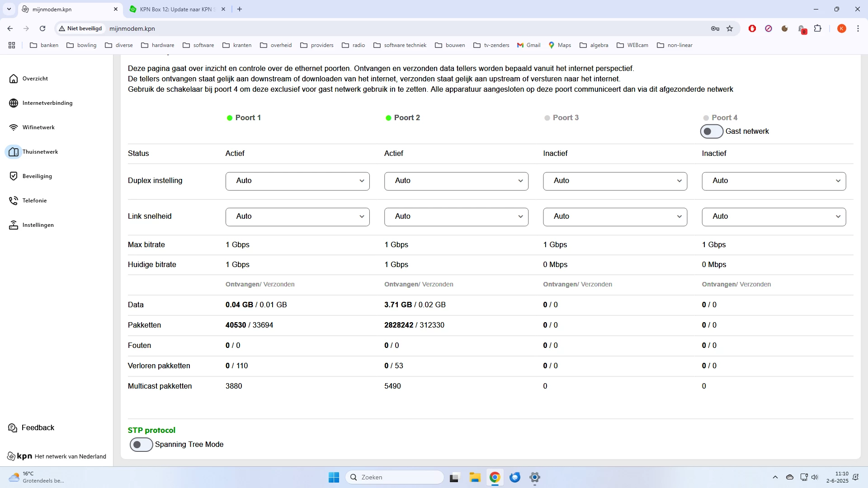
Task: Click the Instellingen settings icon
Action: (14, 225)
